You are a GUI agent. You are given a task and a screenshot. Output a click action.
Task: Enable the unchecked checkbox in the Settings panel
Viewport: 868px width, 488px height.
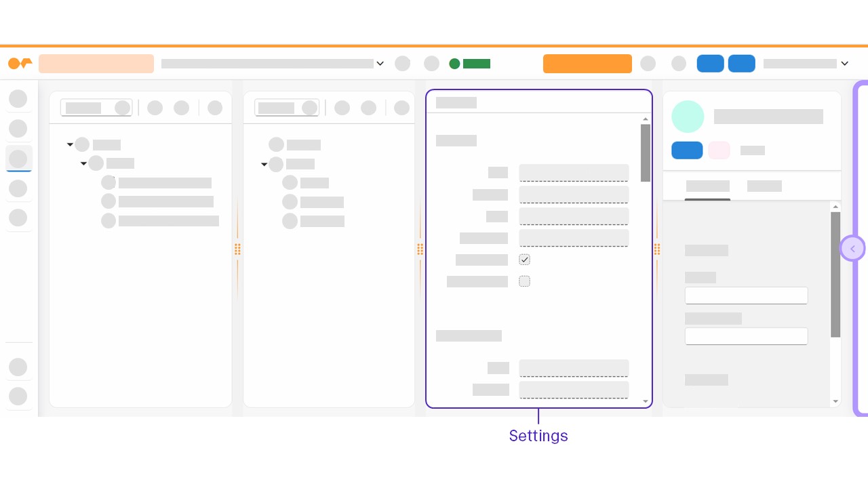click(x=524, y=281)
